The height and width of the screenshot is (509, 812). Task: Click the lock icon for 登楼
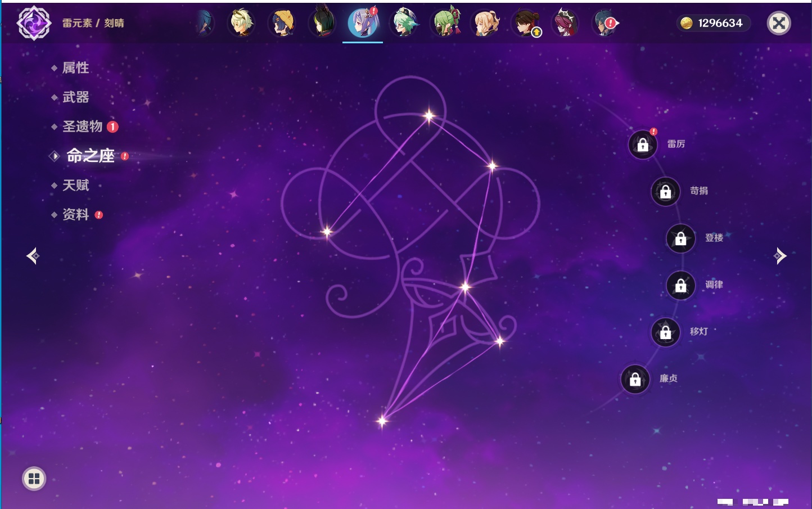click(x=681, y=238)
